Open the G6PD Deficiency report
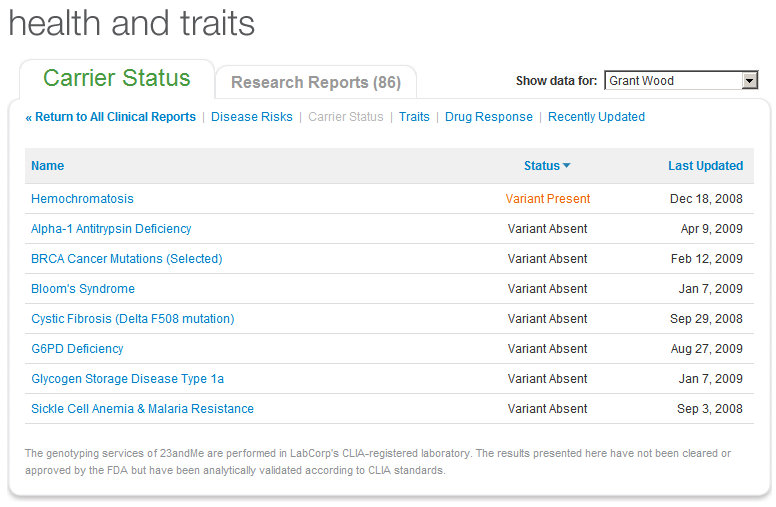 [77, 349]
